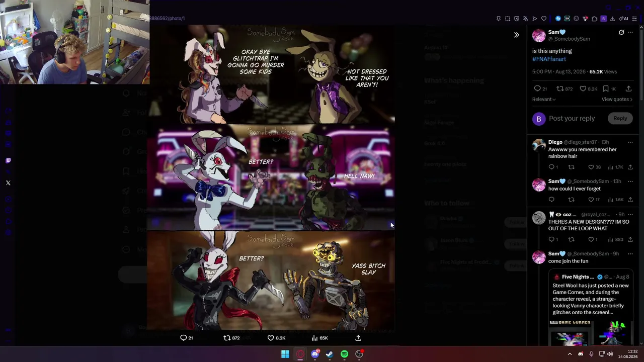Open Sam's avatar on the main post

(x=539, y=35)
